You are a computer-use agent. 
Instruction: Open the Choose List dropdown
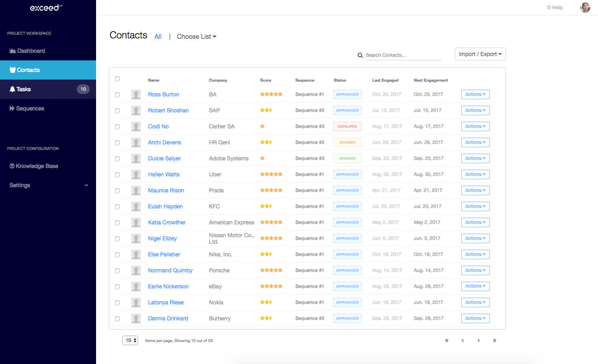click(196, 36)
